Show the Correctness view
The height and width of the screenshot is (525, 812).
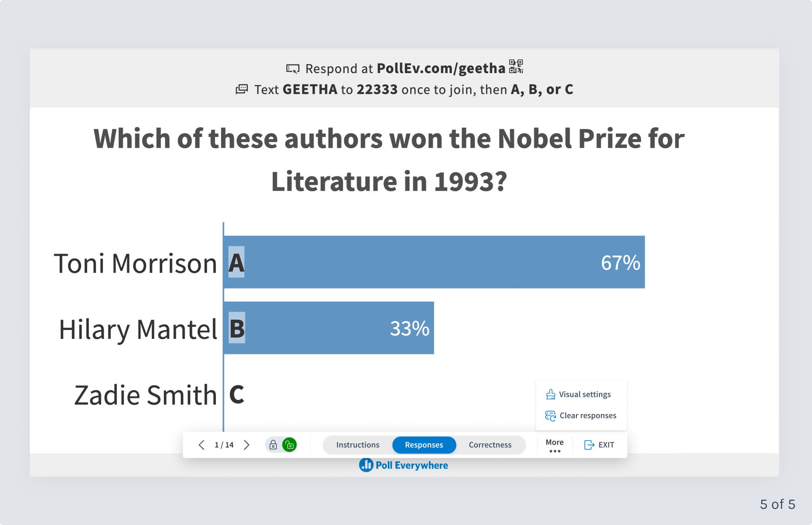490,445
